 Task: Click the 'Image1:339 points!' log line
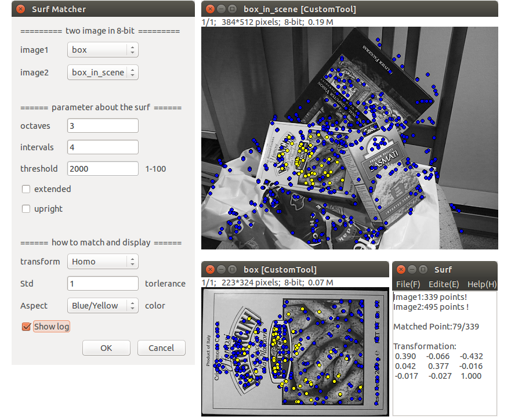tap(430, 297)
